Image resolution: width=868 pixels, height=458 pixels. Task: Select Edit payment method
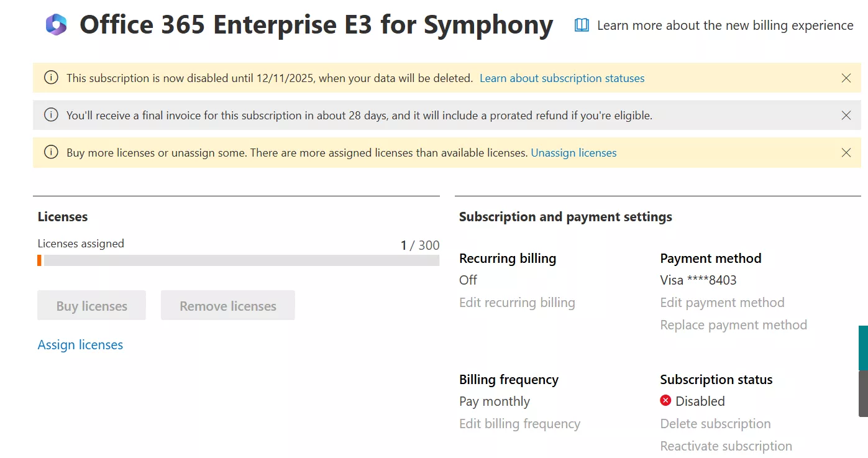pyautogui.click(x=722, y=303)
